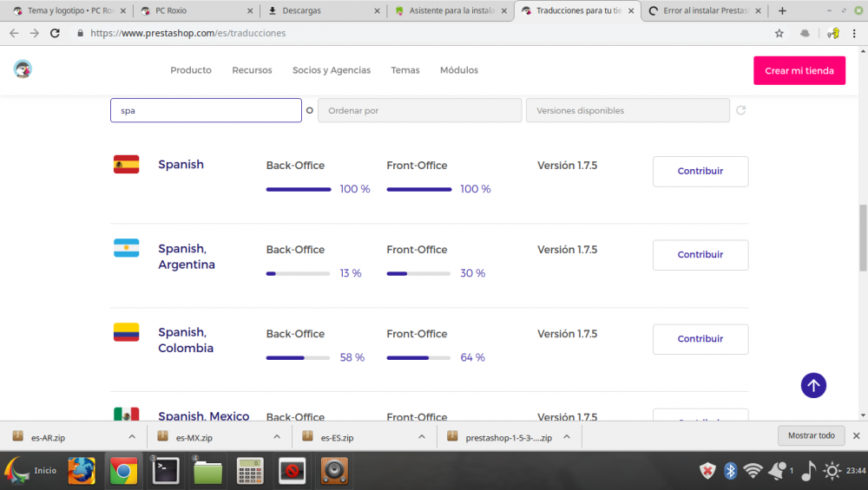Open the Spanish, Colombia language link
Viewport: 868px width, 490px height.
[x=186, y=340]
